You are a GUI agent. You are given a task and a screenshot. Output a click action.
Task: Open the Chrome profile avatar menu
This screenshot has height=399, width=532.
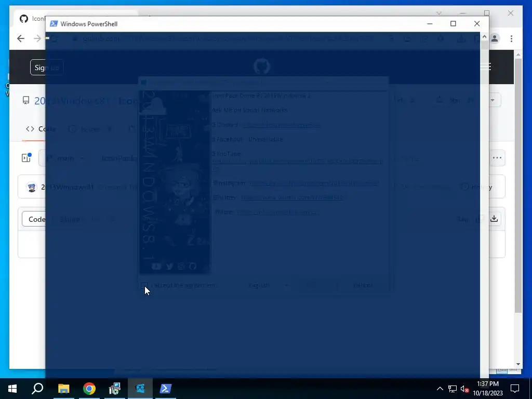point(495,38)
